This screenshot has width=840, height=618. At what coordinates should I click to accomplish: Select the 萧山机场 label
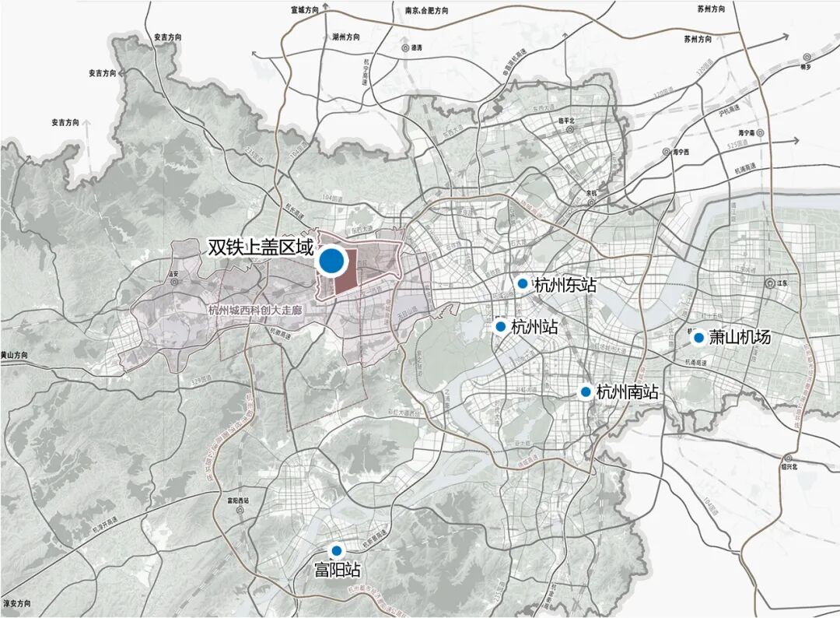pyautogui.click(x=740, y=336)
